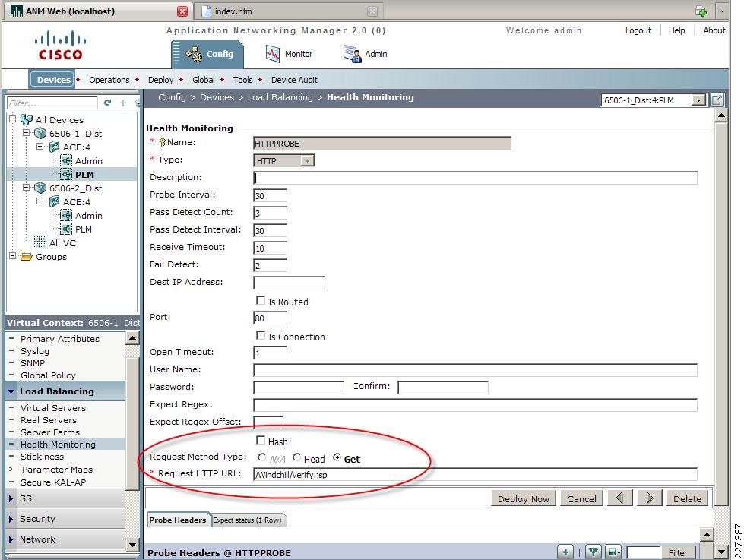
Task: Open the Operations submenu
Action: (109, 80)
